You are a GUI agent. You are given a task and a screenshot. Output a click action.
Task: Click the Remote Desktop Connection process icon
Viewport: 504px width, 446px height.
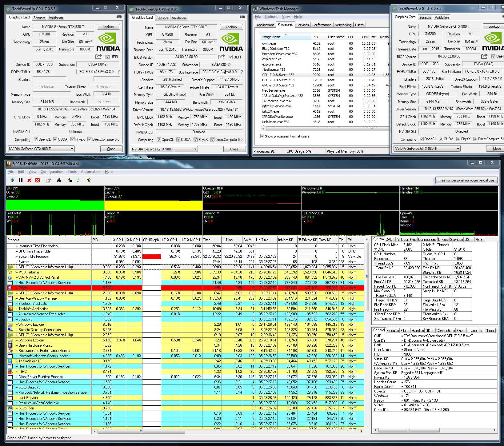point(10,330)
